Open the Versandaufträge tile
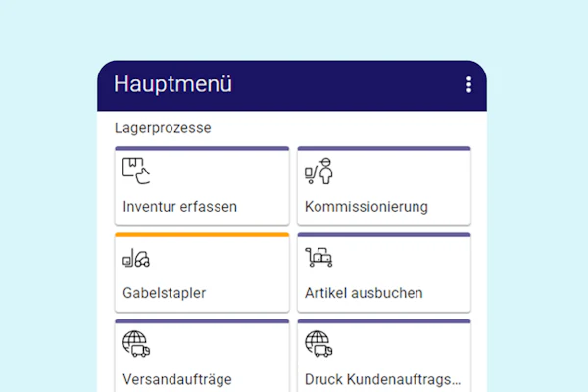 click(202, 356)
